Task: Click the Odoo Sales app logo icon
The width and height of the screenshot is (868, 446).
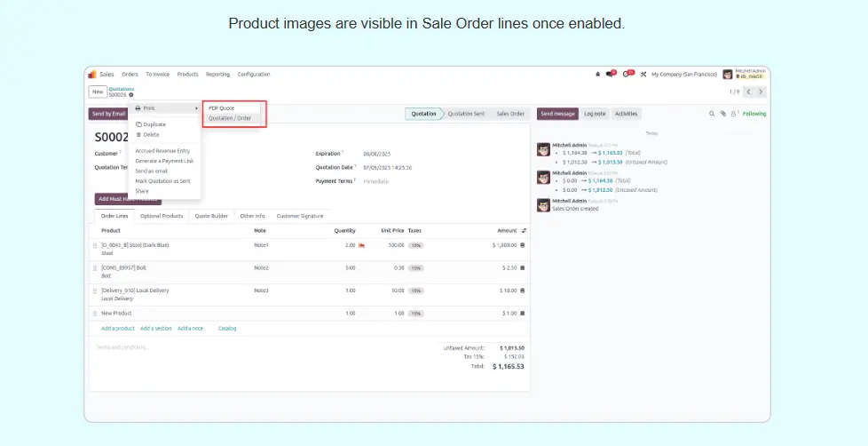Action: (x=92, y=75)
